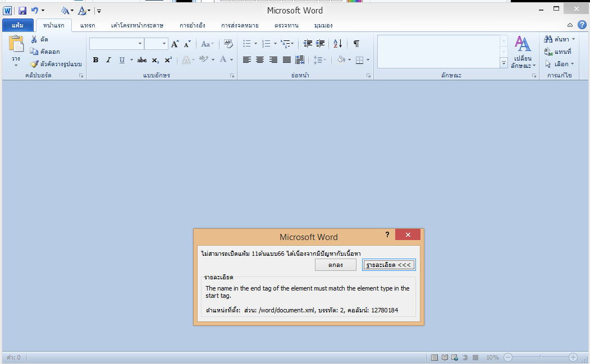Align text right

[273, 60]
